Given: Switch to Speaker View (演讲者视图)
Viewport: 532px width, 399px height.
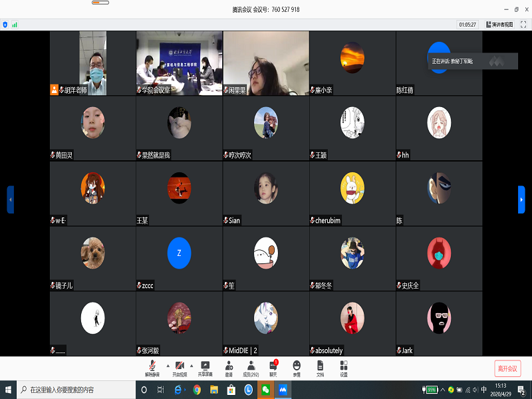Looking at the screenshot, I should (500, 25).
